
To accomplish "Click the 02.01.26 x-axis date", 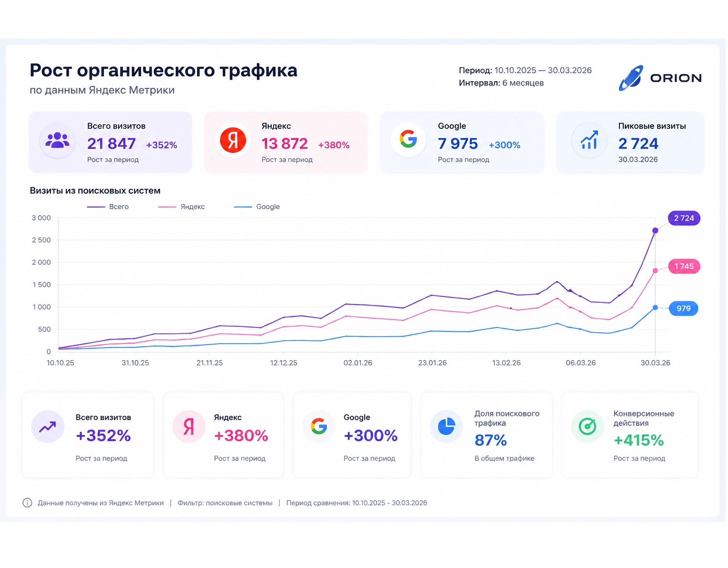I will click(358, 363).
